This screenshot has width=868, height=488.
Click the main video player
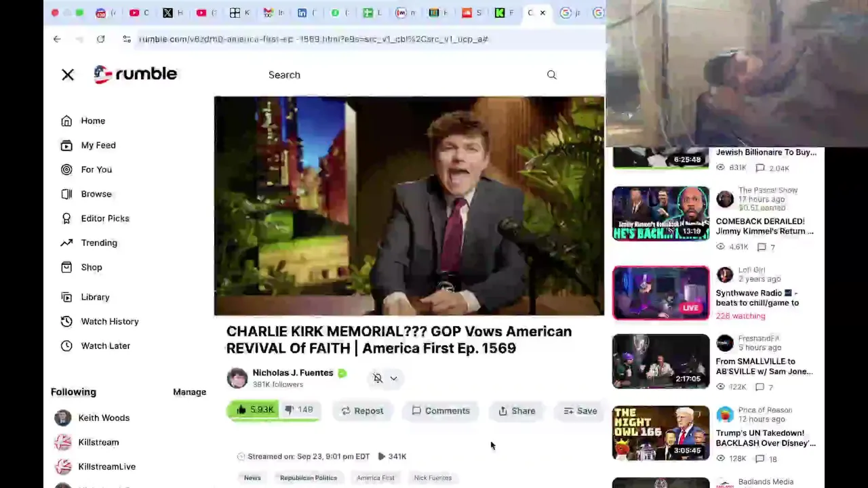pos(409,206)
